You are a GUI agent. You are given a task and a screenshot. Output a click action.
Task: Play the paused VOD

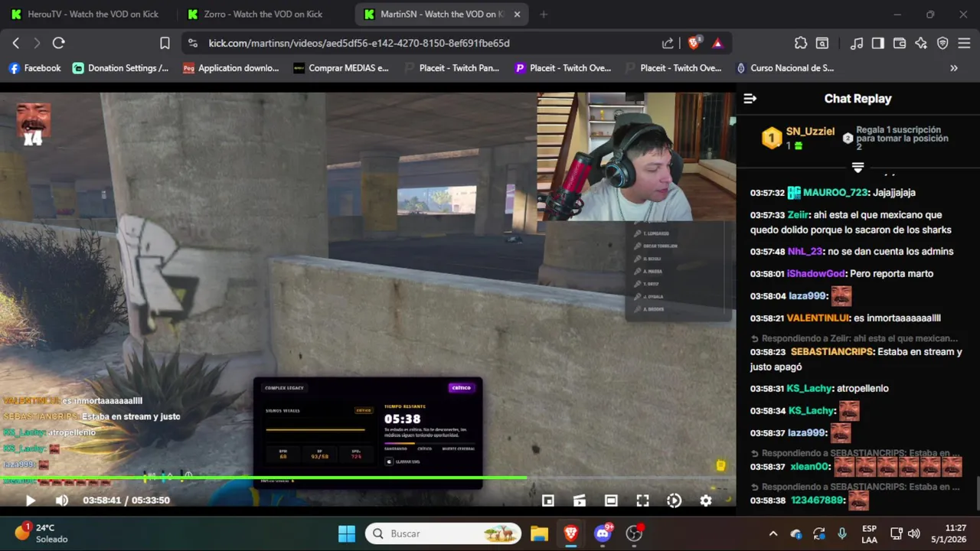tap(31, 500)
